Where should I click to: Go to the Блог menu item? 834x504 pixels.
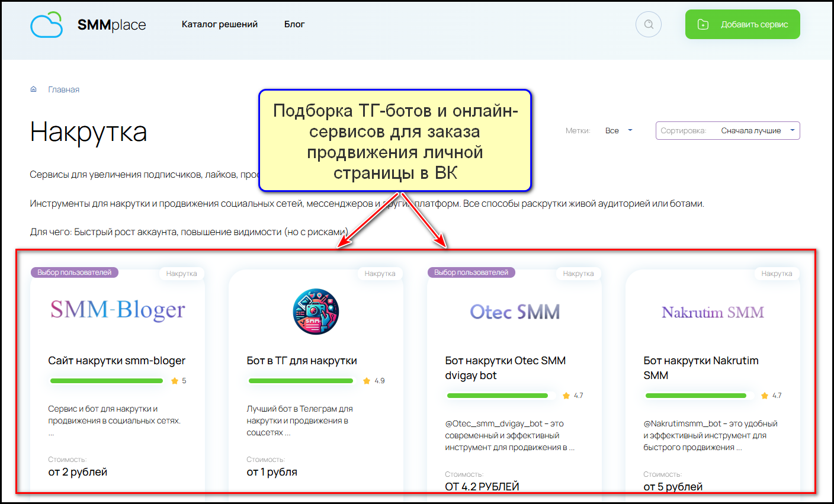(x=294, y=24)
